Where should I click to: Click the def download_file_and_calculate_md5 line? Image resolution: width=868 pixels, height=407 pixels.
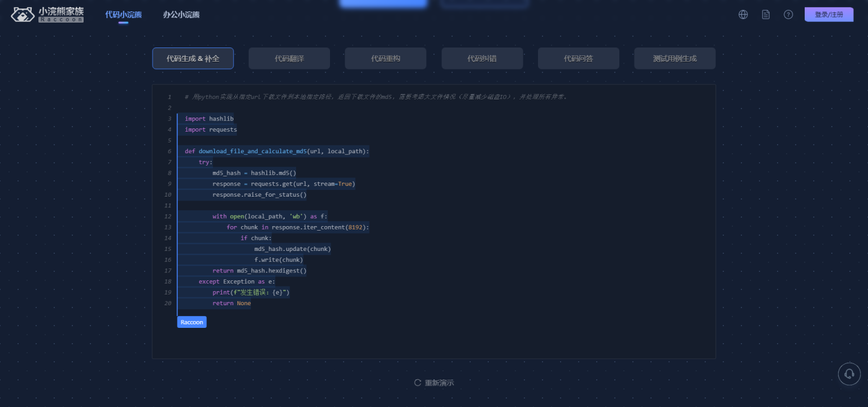[x=276, y=151]
